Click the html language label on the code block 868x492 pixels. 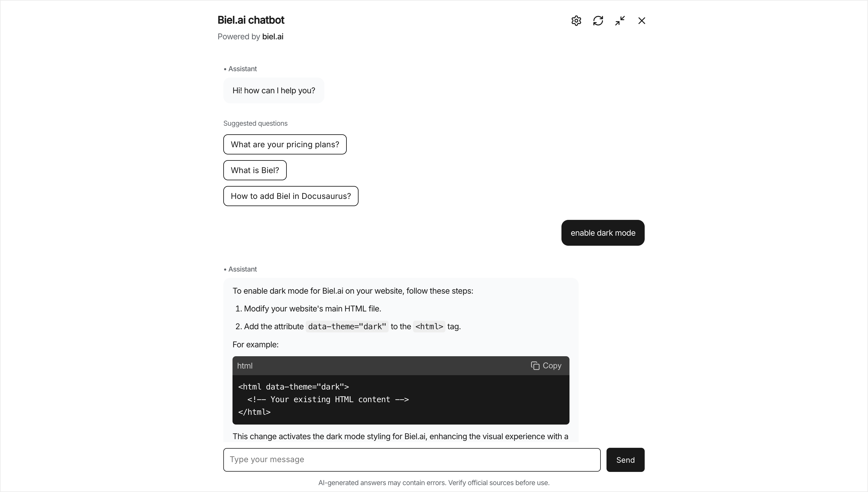245,366
